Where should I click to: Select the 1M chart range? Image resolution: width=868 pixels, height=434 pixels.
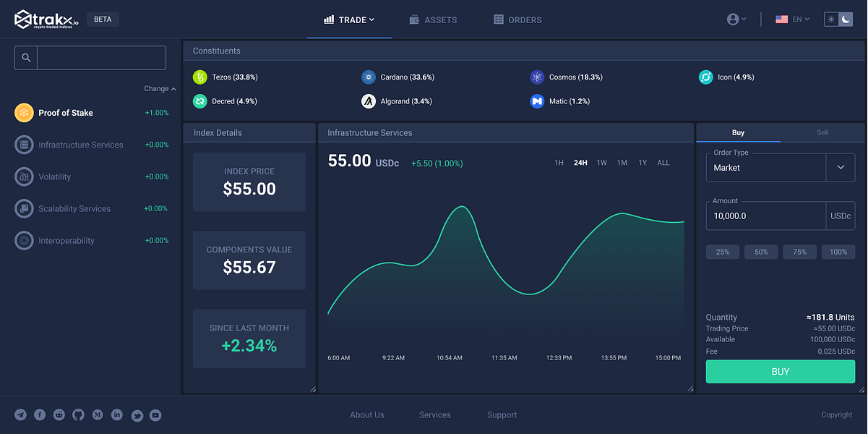[x=622, y=163]
